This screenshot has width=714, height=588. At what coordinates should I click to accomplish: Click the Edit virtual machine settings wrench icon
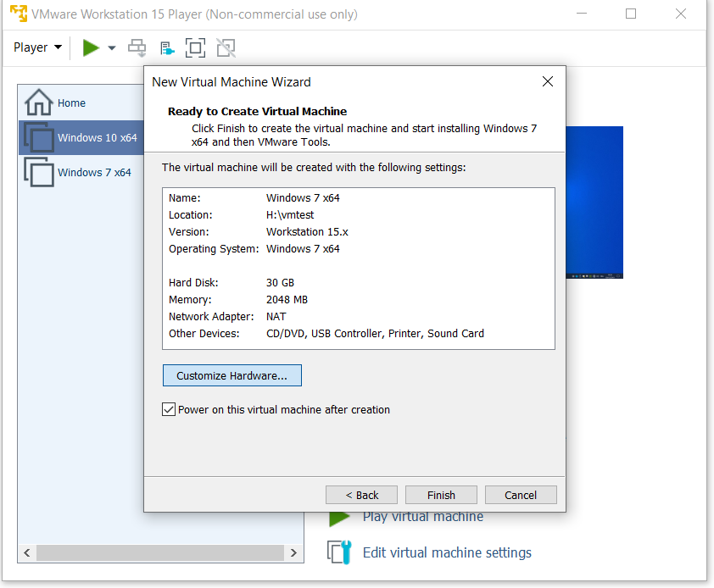point(339,552)
